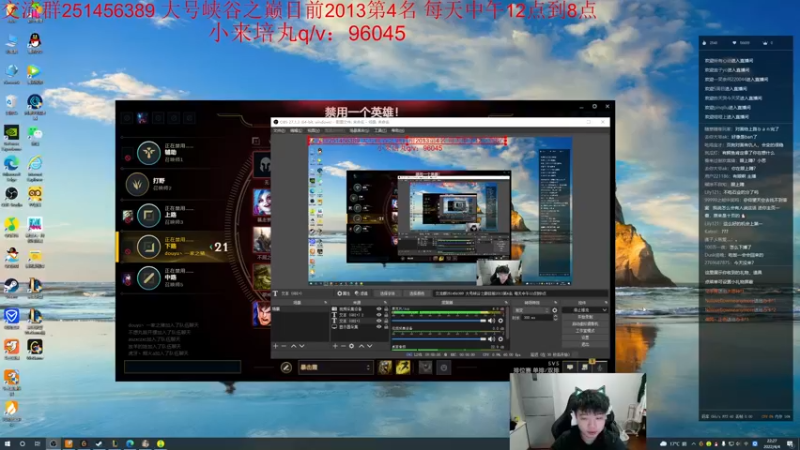
Task: Move OBS scene up with arrow
Action: (x=293, y=346)
